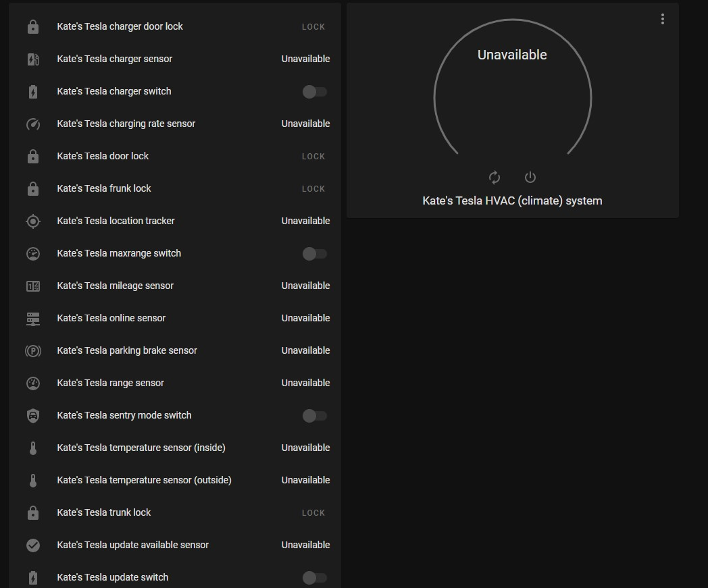Click the maxrange switch gauge icon

click(x=33, y=254)
